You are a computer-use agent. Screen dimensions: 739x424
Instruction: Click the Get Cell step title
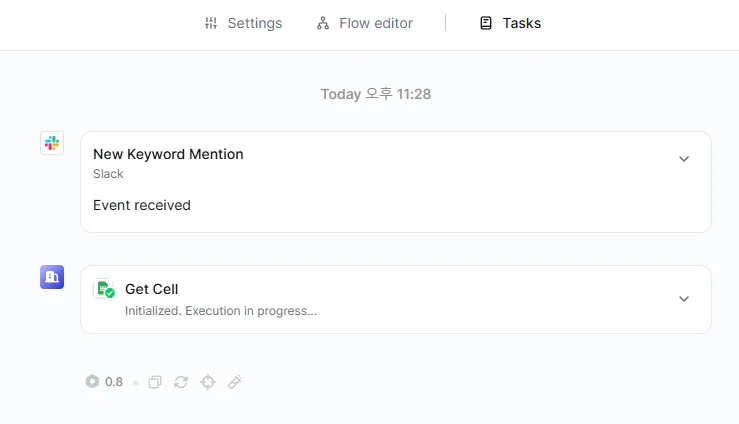point(151,289)
